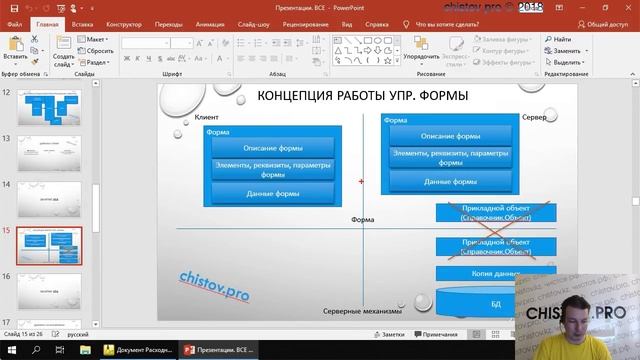
Task: Open the Макет layout dropdown
Action: 93,39
